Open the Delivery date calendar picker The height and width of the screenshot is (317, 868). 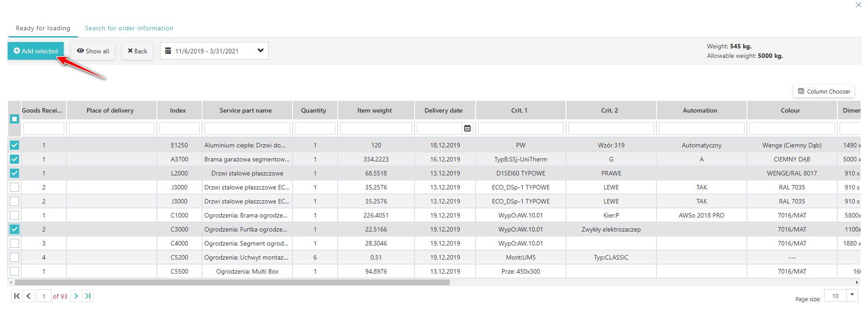(467, 128)
